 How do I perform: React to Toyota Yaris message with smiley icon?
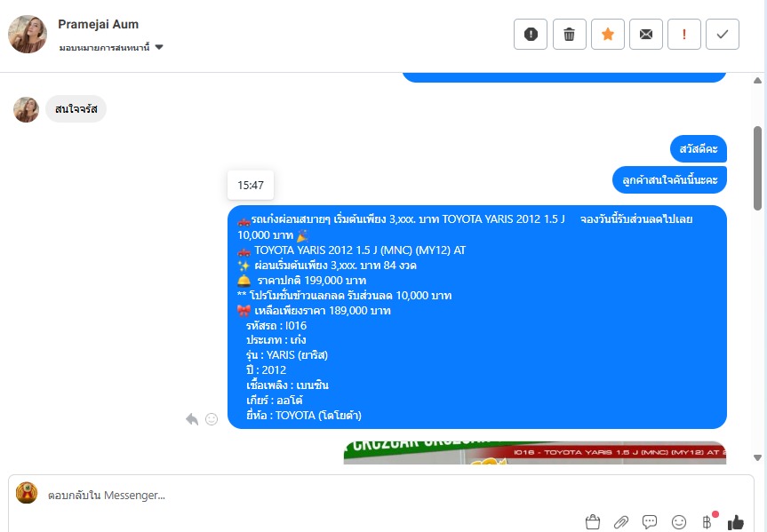pyautogui.click(x=212, y=419)
